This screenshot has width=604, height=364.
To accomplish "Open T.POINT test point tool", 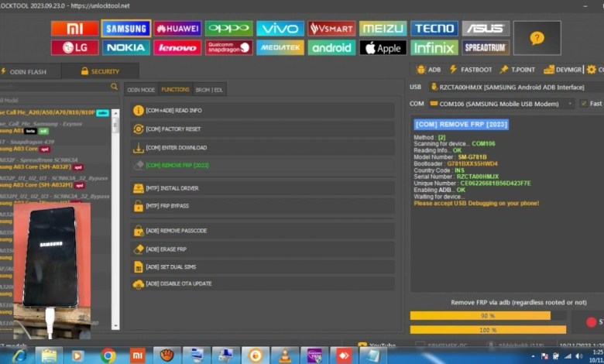I will [x=517, y=70].
